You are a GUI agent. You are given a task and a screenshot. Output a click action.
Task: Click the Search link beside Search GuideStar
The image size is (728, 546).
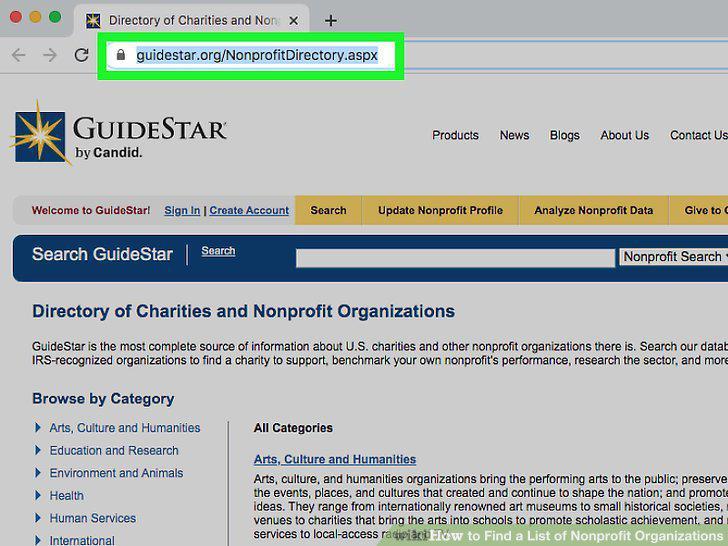point(218,251)
